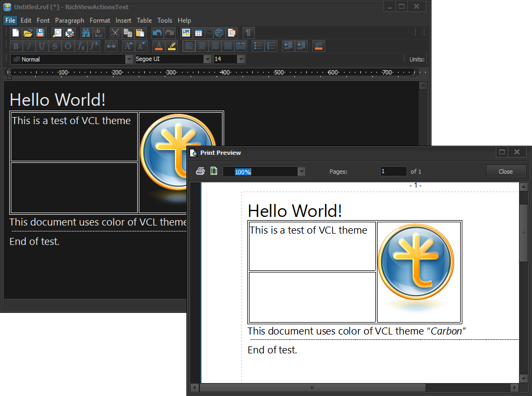Click the Tools menu item
The image size is (532, 396).
pos(165,21)
